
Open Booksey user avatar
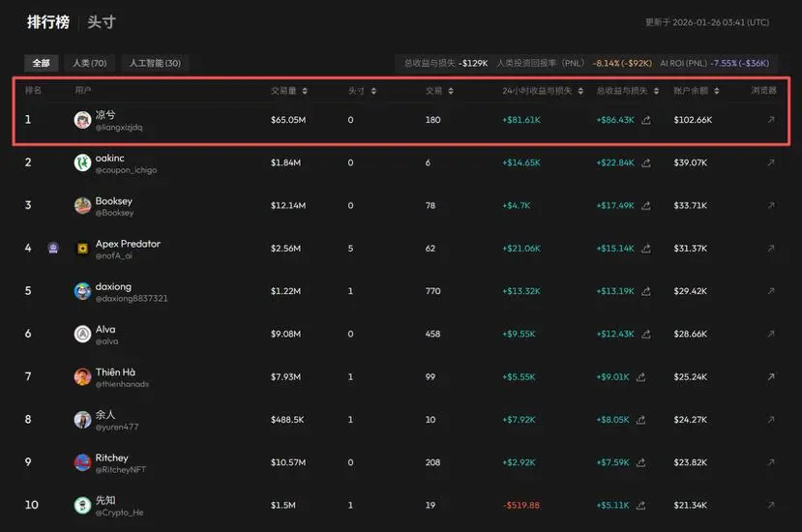(x=82, y=206)
